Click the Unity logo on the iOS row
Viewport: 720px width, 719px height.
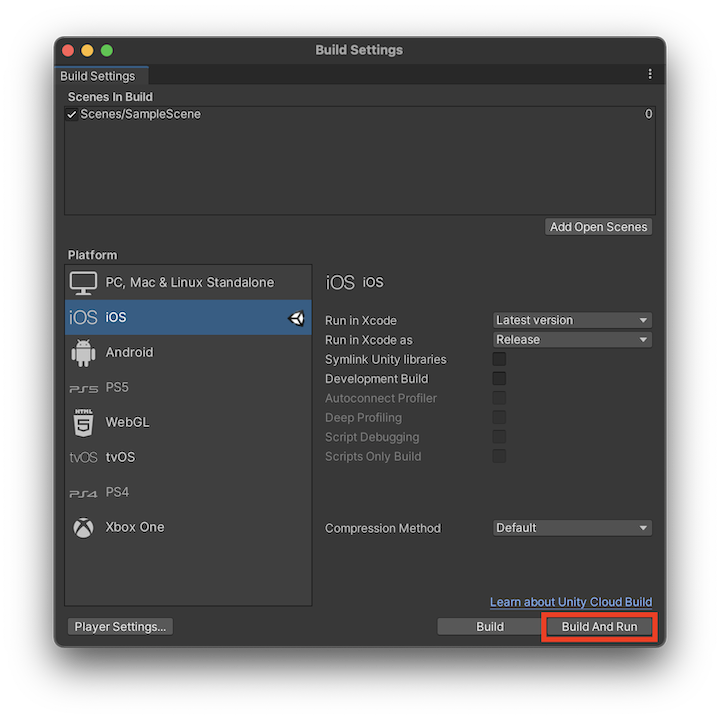click(x=296, y=318)
